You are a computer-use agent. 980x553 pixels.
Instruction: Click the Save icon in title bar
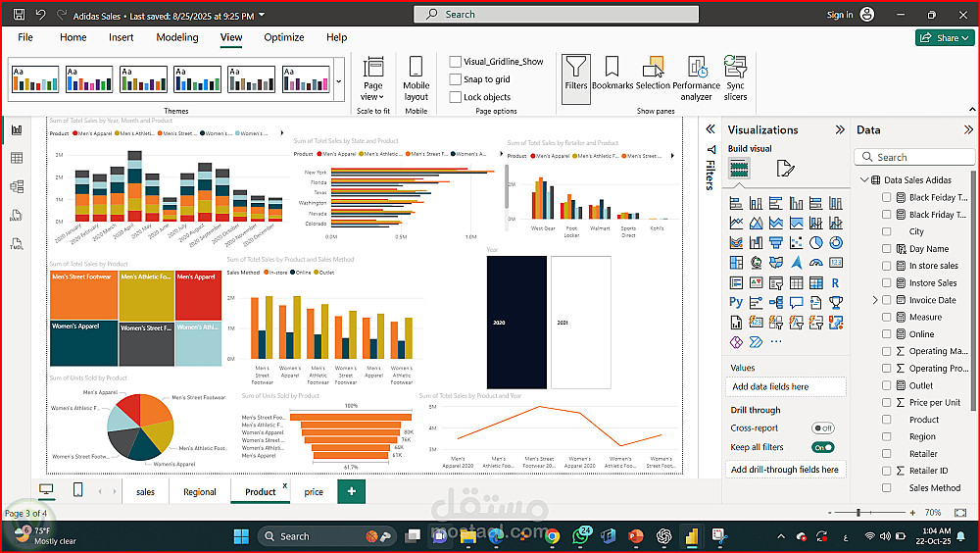point(20,15)
